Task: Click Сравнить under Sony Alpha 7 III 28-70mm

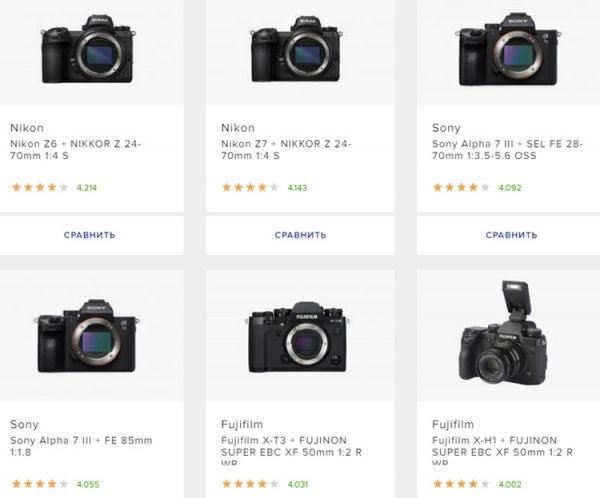Action: pyautogui.click(x=511, y=235)
